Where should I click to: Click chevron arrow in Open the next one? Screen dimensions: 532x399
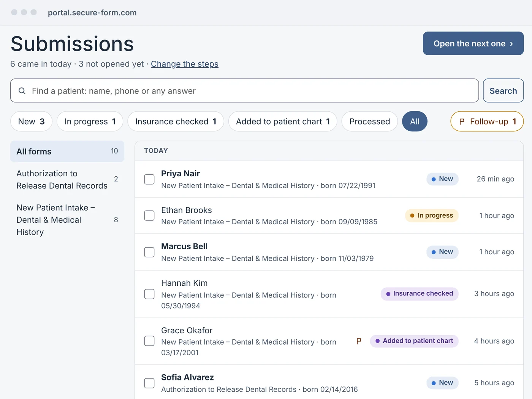[511, 44]
